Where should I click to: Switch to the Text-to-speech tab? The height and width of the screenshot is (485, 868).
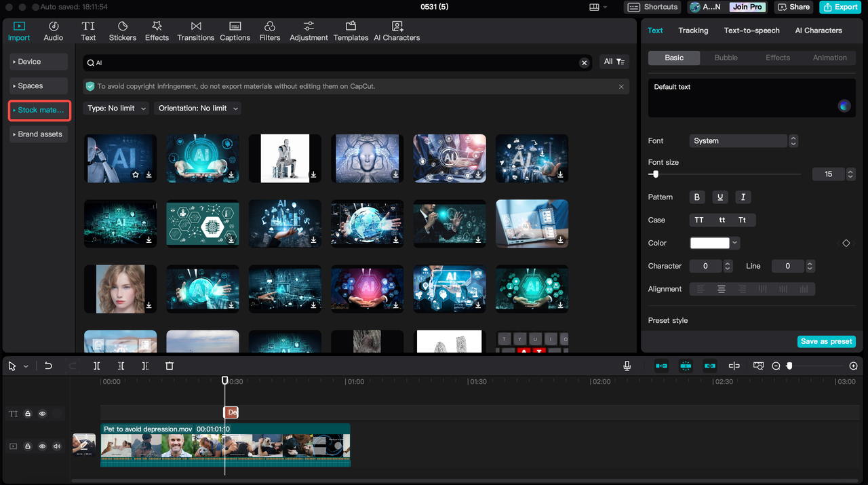[x=751, y=31]
